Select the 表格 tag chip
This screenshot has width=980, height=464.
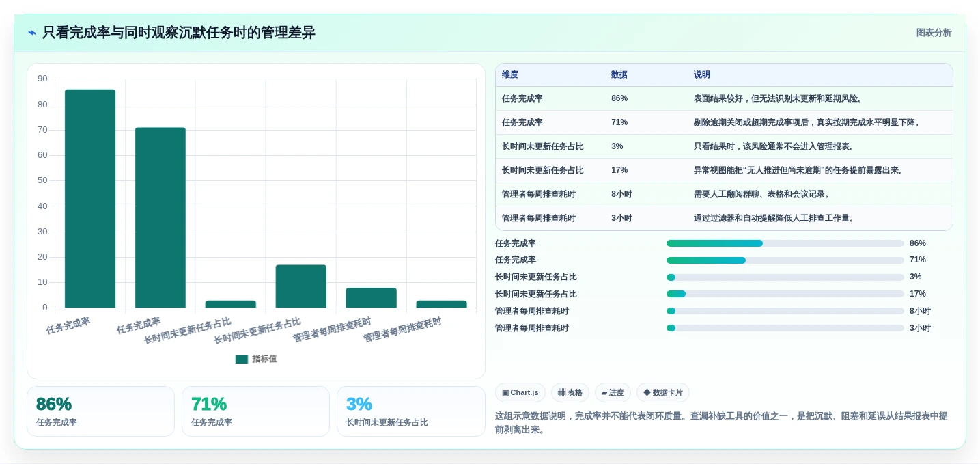[x=570, y=393]
